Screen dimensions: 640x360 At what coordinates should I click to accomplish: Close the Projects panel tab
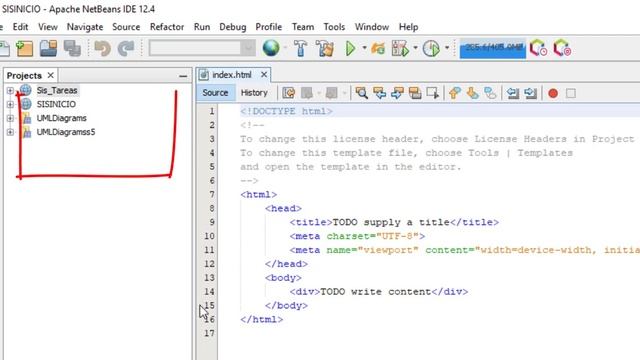pos(51,76)
